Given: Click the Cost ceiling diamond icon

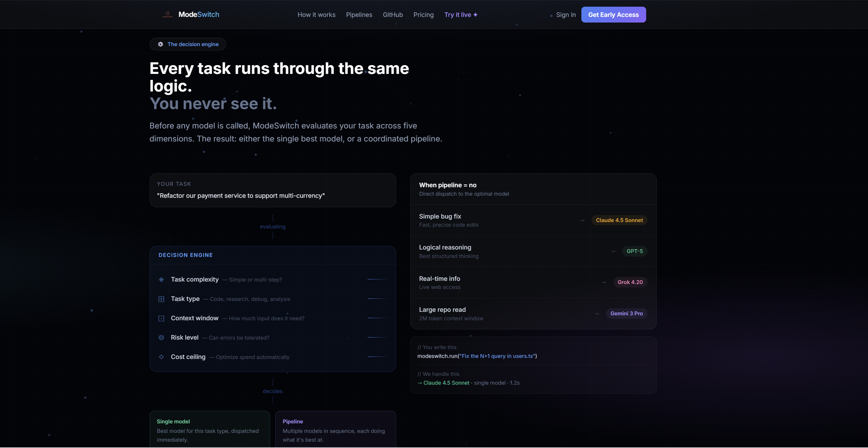Looking at the screenshot, I should coord(161,357).
